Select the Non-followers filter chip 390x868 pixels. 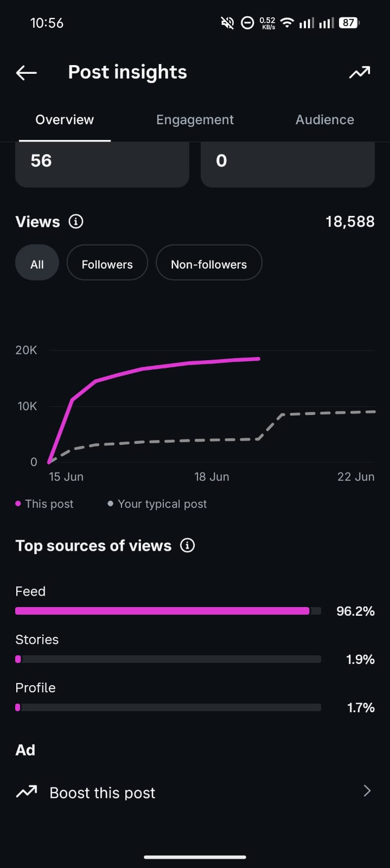[x=209, y=264]
